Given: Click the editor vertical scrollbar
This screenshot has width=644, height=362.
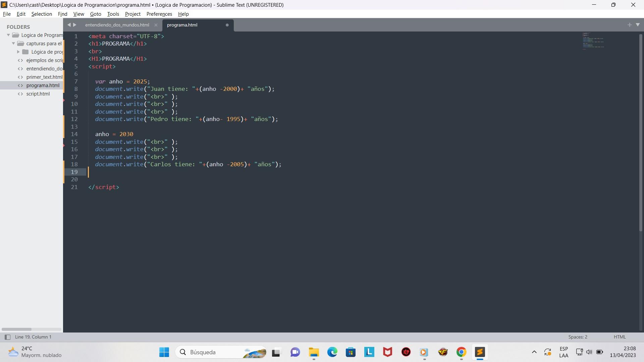Looking at the screenshot, I should 641,132.
